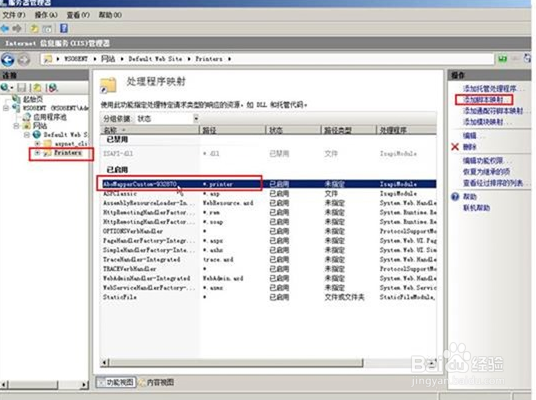Open the 帮助 Help menu
Image resolution: width=536 pixels, height=400 pixels.
(x=110, y=15)
